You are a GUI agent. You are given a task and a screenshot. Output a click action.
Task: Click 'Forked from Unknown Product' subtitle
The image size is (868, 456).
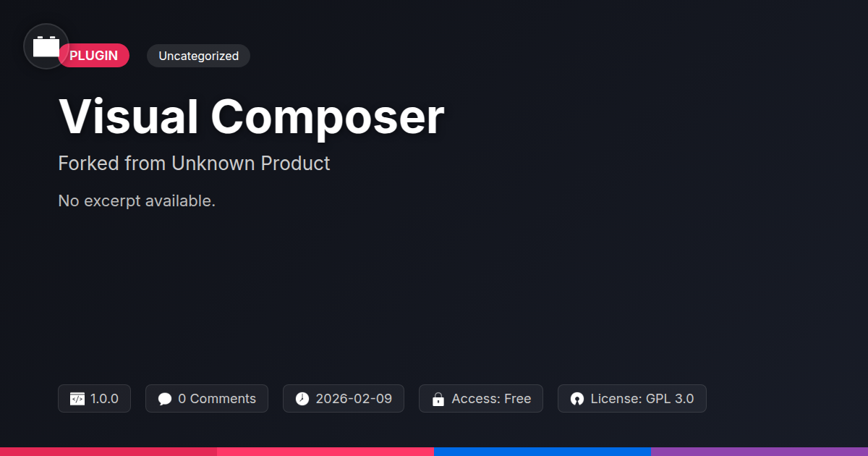click(x=194, y=164)
